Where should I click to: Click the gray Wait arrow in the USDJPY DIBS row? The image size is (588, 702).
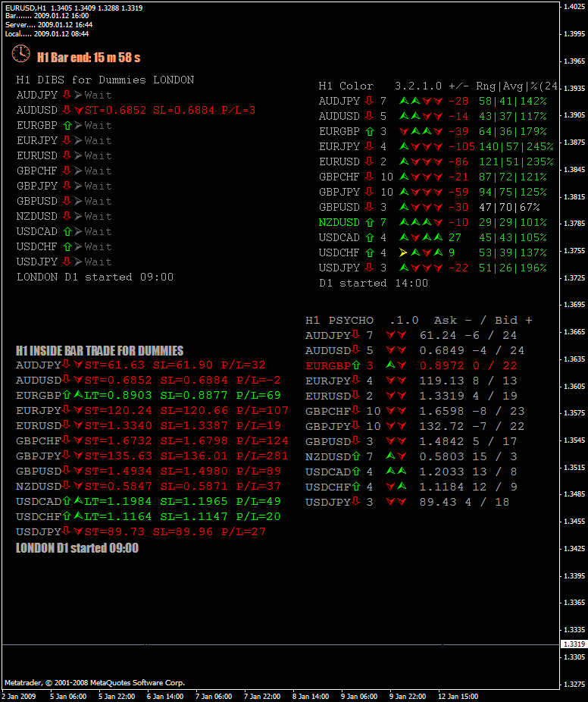point(78,262)
